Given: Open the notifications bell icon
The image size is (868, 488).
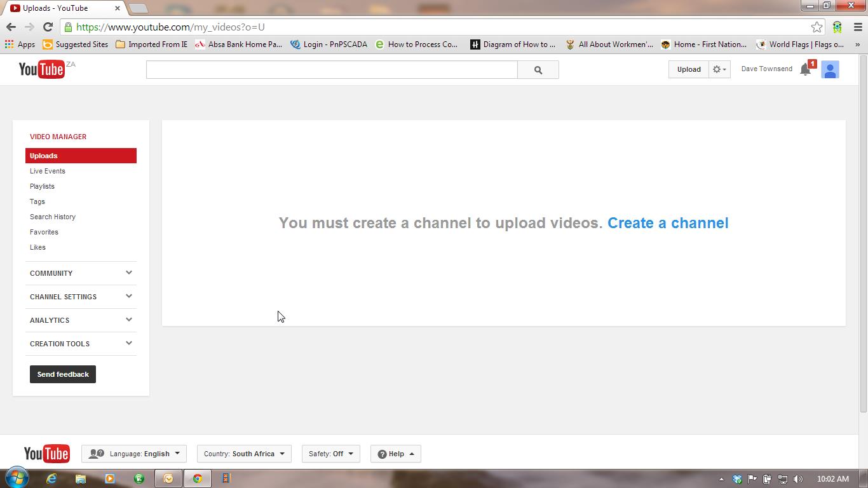Looking at the screenshot, I should [x=805, y=69].
